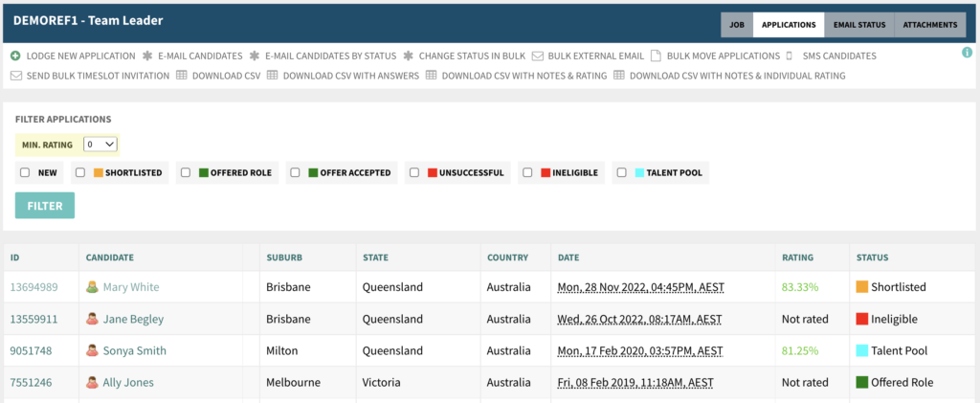980x403 pixels.
Task: Sort the table by Date column header
Action: tap(570, 257)
